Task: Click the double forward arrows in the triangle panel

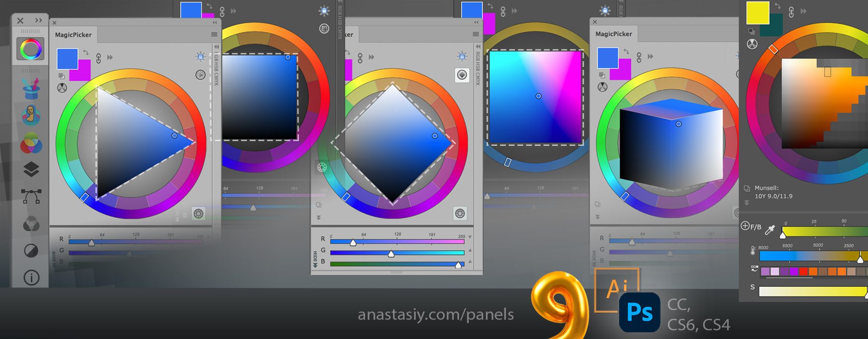Action: click(x=110, y=57)
